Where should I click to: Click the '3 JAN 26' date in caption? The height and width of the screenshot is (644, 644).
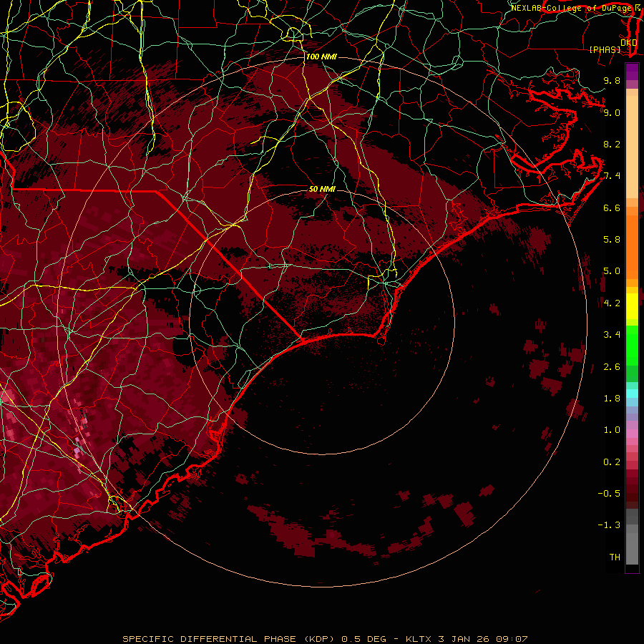(x=464, y=639)
